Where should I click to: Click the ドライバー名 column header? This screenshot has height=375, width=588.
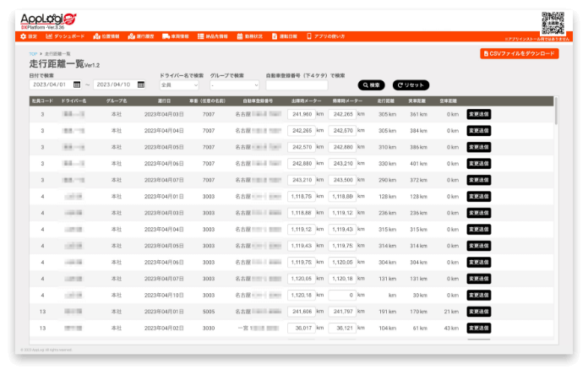point(73,101)
